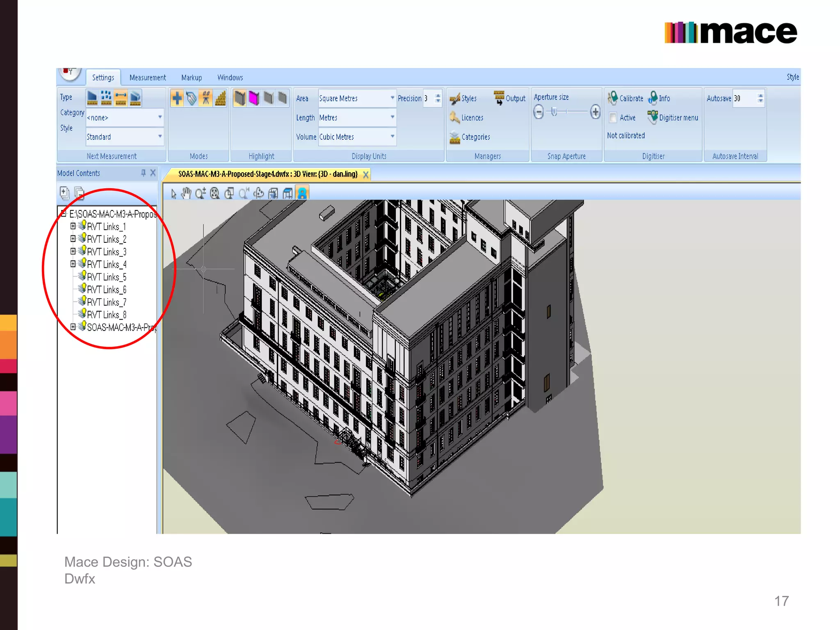
Task: Select the SOAS-MAC-M3-A-Proposed-Stage4.dwfx document tab
Action: (268, 174)
